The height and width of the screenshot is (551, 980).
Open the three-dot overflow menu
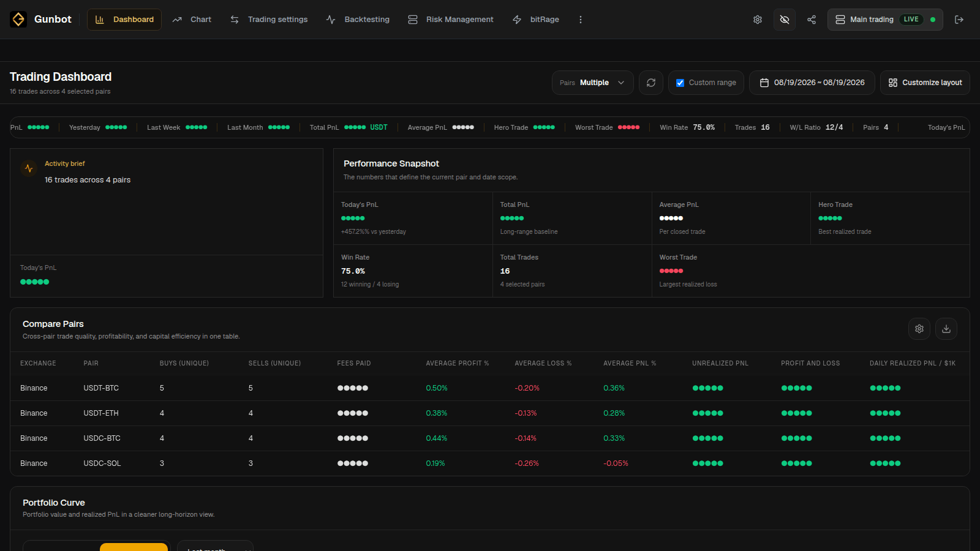(581, 20)
